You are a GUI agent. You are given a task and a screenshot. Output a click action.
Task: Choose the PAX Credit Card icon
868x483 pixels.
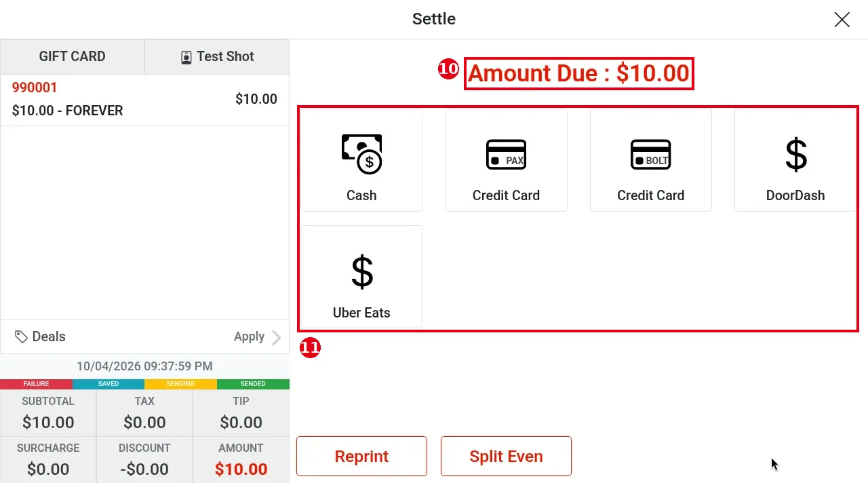tap(506, 154)
